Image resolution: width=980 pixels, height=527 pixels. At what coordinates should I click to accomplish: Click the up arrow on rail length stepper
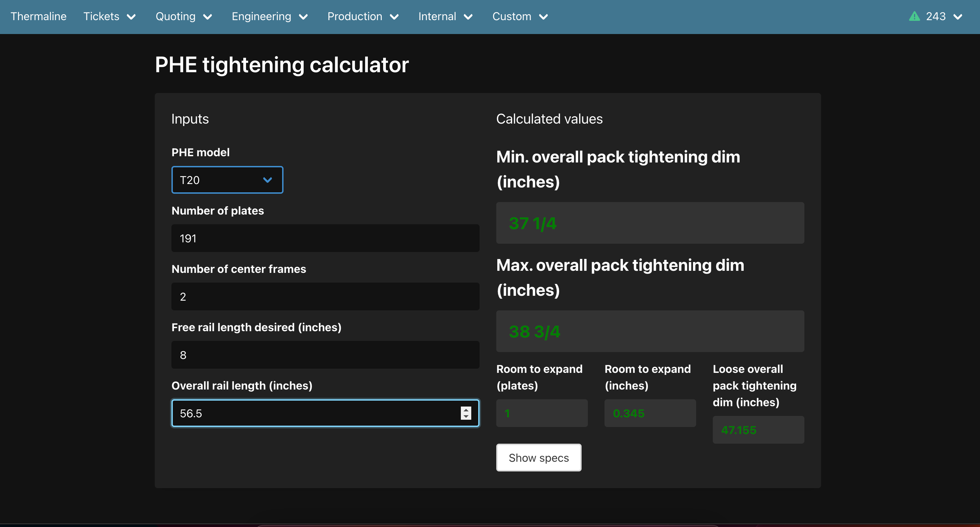coord(466,410)
